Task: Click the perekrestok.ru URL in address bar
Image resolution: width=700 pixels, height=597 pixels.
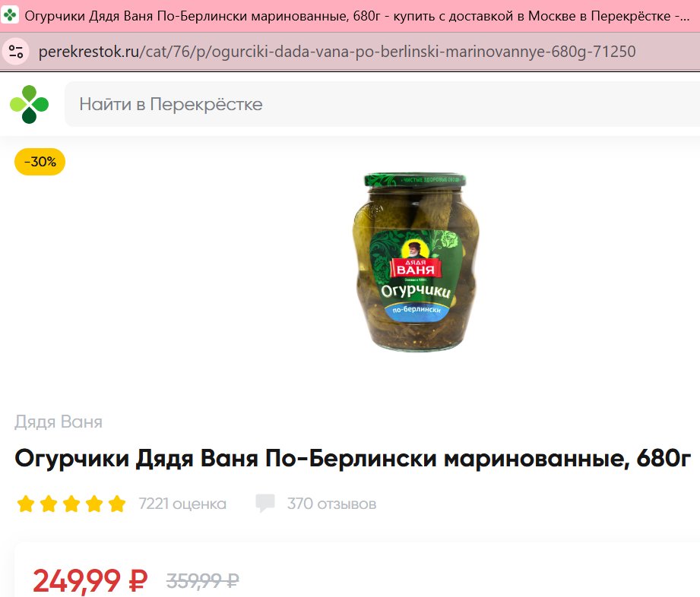Action: coord(337,52)
